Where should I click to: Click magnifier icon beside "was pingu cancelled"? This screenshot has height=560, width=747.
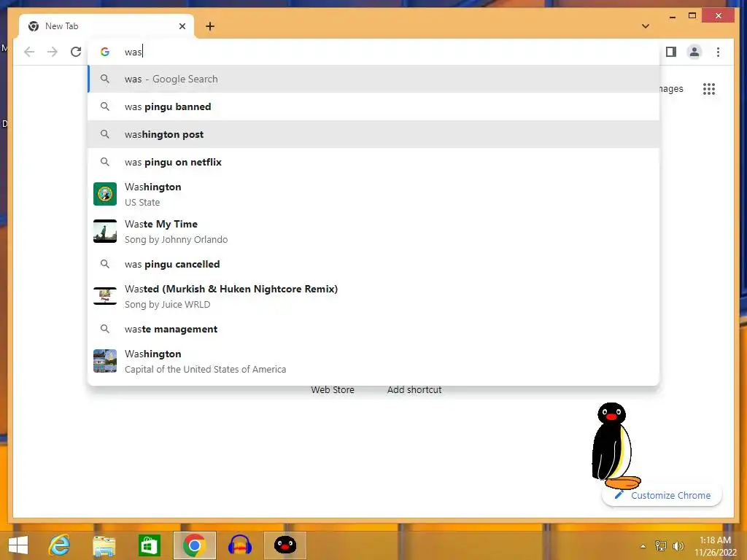pos(105,264)
